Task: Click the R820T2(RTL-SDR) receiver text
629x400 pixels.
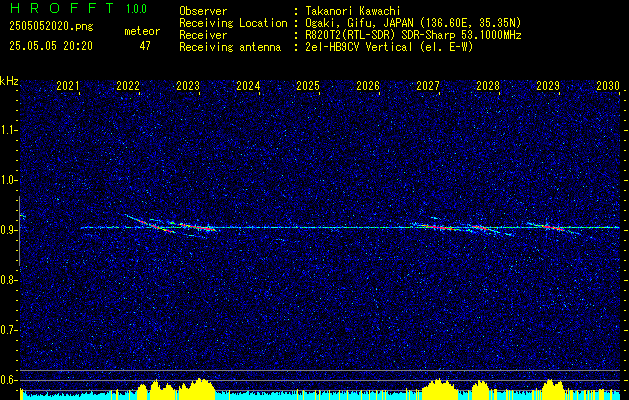Action: 412,35
